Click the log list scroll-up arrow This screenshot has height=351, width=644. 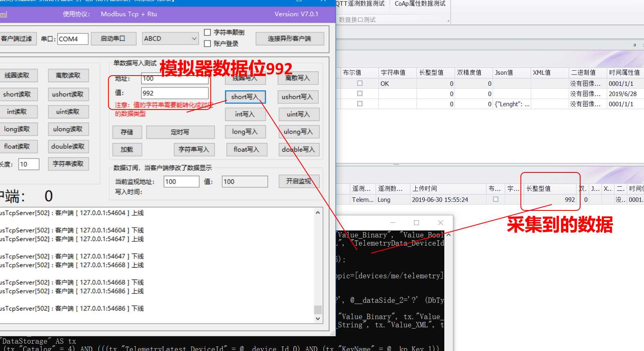click(318, 212)
